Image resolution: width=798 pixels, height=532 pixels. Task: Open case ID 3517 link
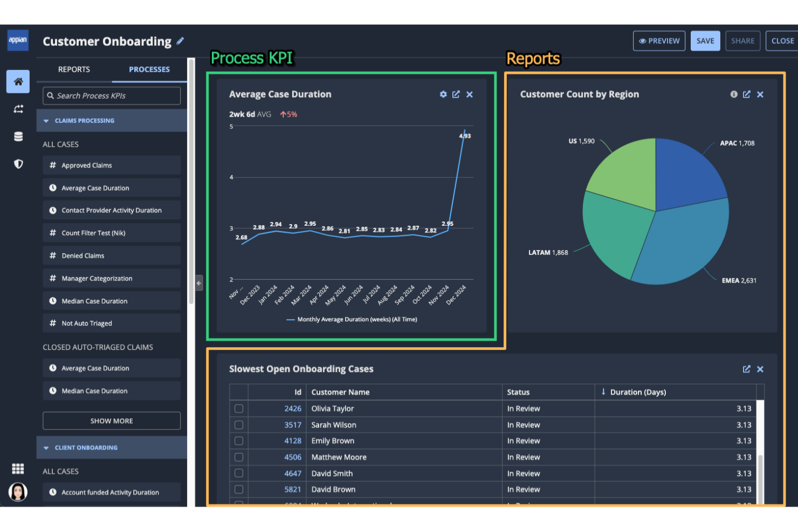click(x=293, y=425)
